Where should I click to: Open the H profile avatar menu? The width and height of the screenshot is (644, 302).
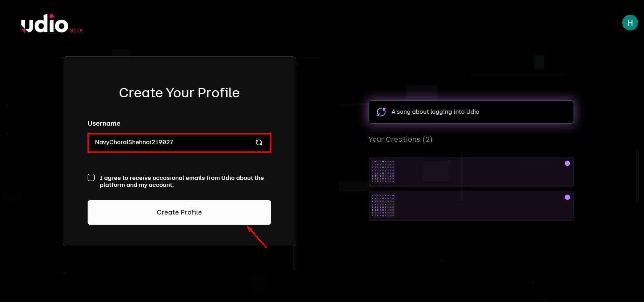click(x=630, y=23)
